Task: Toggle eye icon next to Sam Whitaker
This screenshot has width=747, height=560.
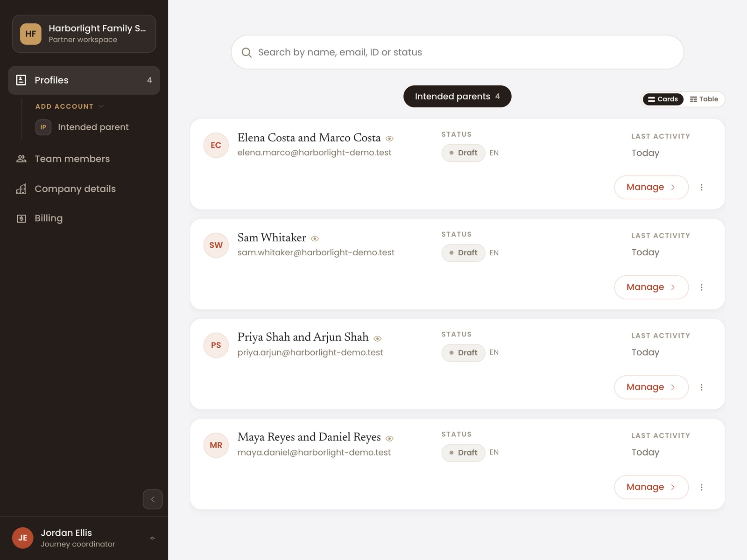Action: coord(315,238)
